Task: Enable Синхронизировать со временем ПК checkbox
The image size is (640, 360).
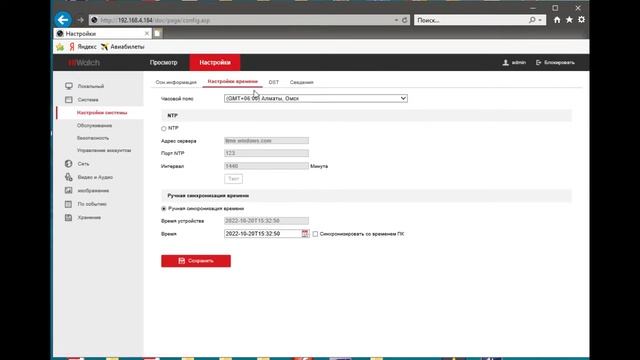Action: (315, 234)
